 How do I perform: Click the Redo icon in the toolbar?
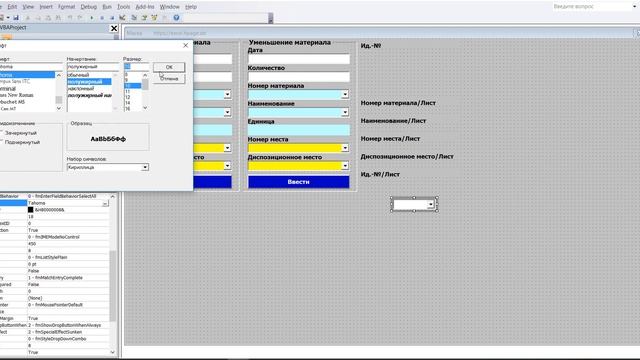[x=80, y=18]
